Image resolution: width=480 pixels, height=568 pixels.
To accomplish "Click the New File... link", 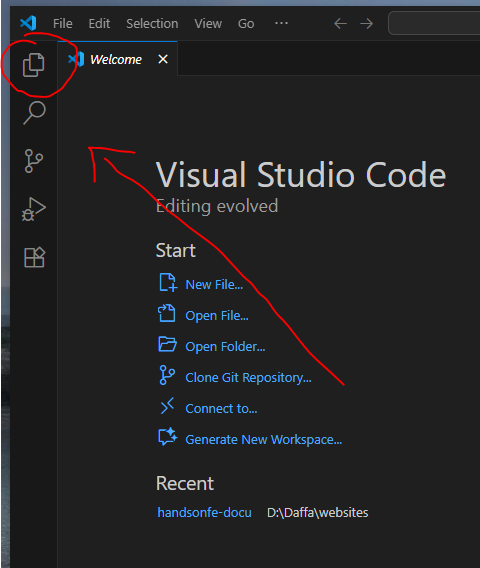I will (x=214, y=285).
